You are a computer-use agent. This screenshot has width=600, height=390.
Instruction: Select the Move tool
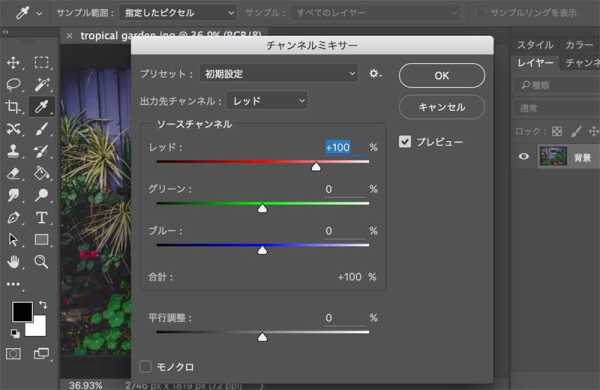[13, 63]
